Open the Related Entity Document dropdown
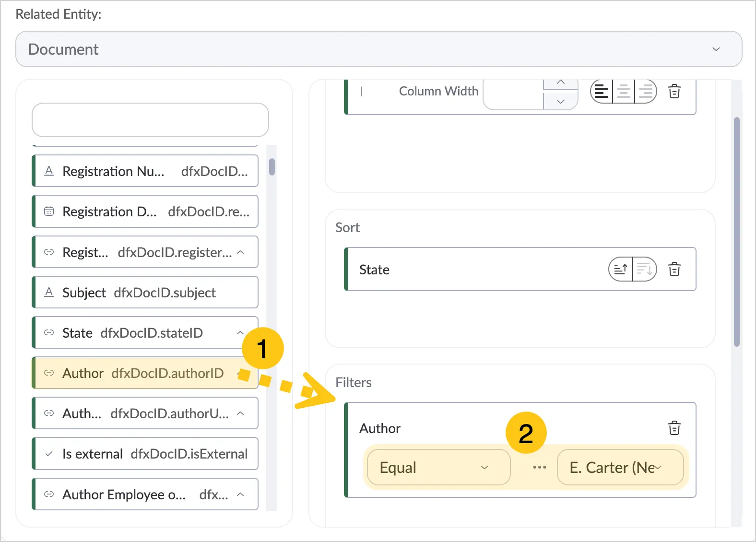Viewport: 756px width, 542px height. point(379,49)
